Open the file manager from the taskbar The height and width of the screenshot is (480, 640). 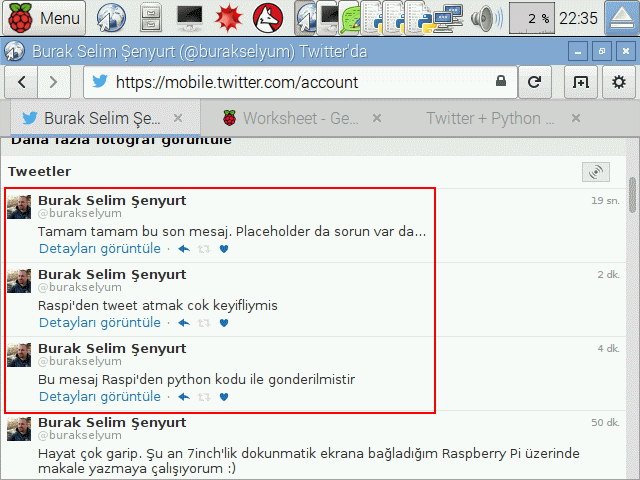pyautogui.click(x=150, y=17)
